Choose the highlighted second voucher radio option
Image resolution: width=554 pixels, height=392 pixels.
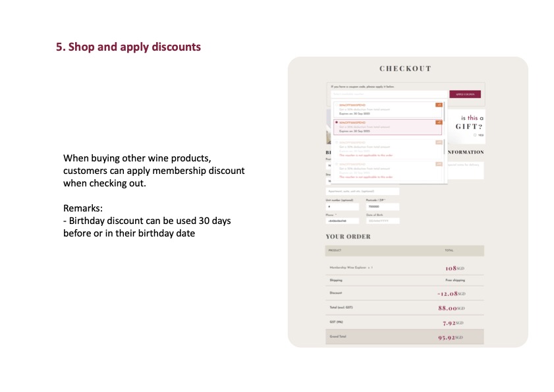click(337, 123)
